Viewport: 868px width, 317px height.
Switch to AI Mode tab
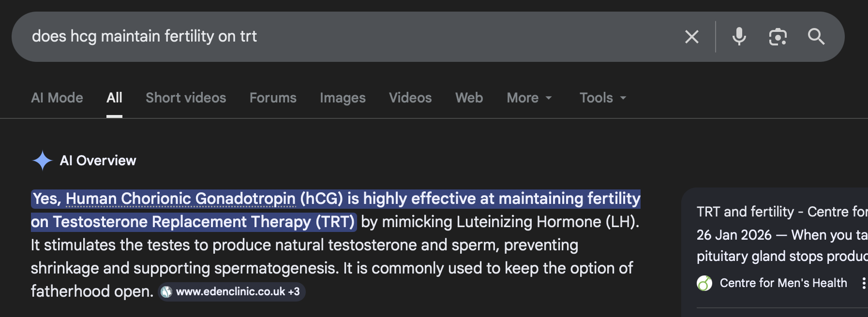tap(57, 98)
